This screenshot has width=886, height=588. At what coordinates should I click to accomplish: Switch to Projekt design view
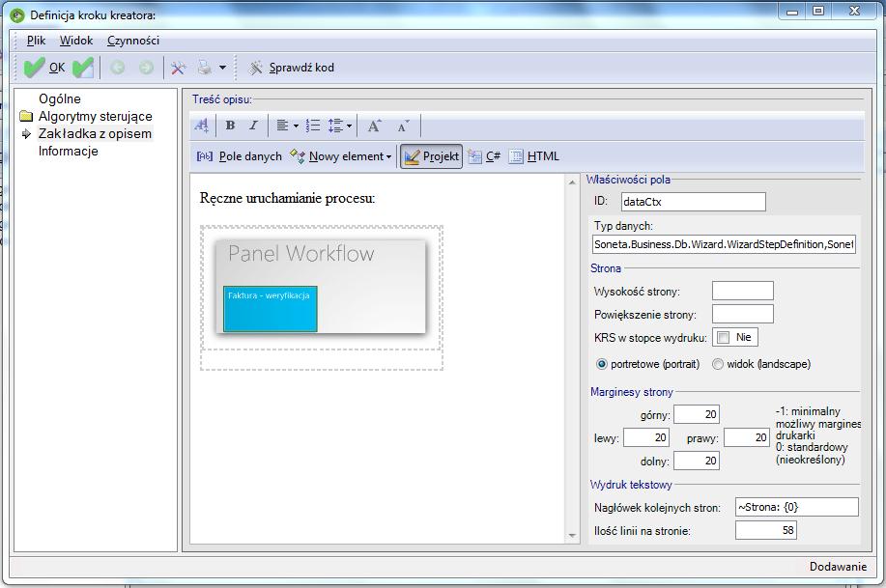(x=432, y=156)
